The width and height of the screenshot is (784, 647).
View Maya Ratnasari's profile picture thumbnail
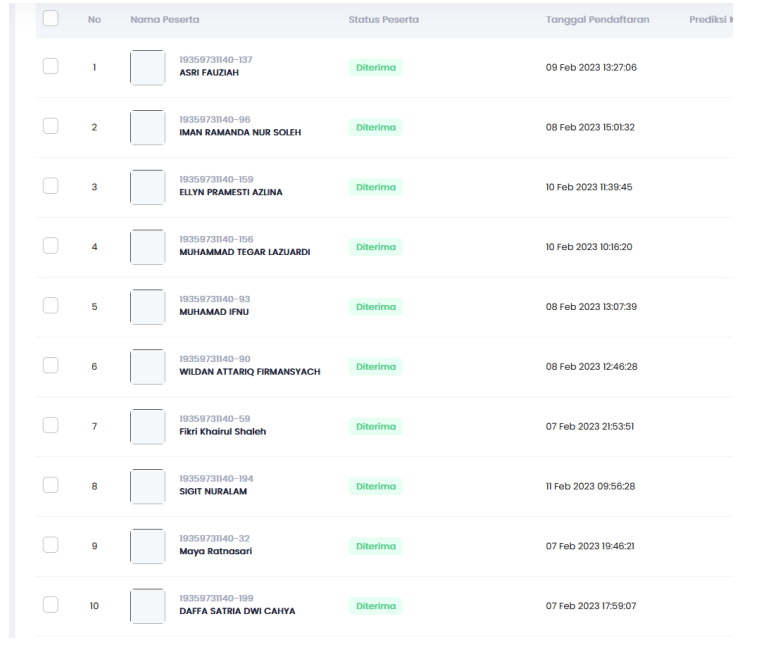tap(147, 546)
